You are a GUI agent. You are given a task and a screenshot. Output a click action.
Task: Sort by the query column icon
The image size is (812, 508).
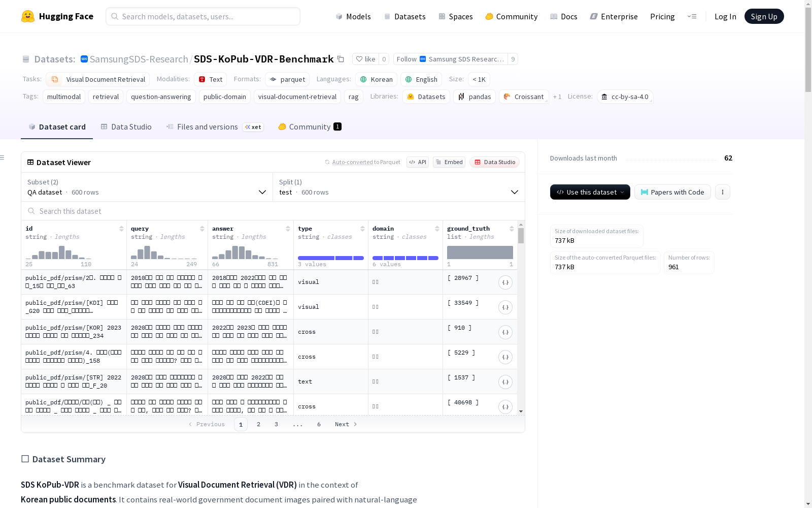pos(202,229)
